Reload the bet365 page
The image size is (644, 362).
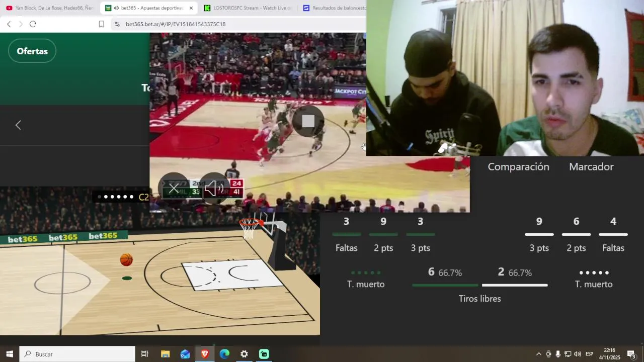point(33,24)
